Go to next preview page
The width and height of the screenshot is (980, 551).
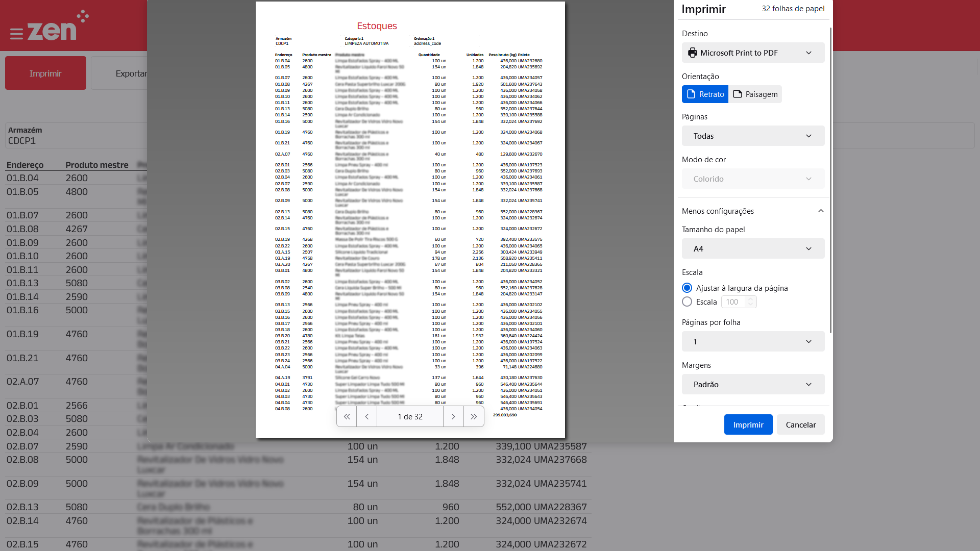click(x=453, y=417)
